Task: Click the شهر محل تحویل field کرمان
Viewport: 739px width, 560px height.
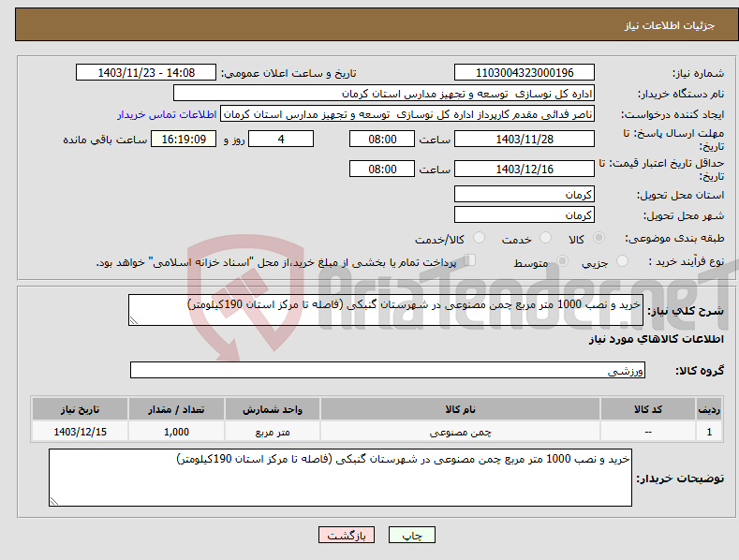Action: pyautogui.click(x=525, y=215)
